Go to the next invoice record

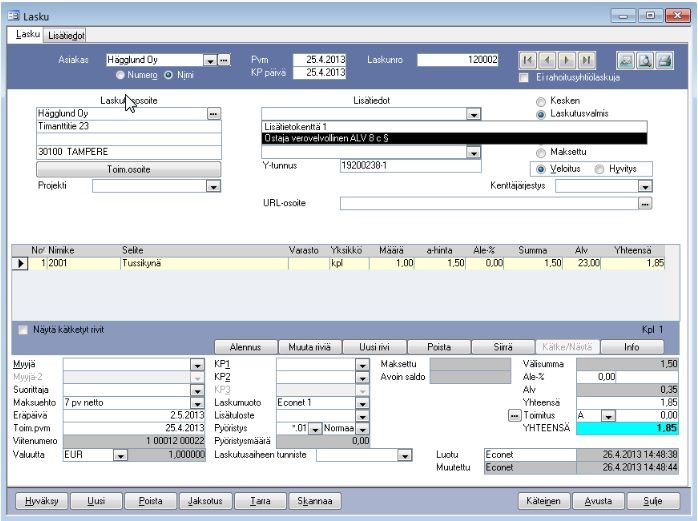pos(567,60)
